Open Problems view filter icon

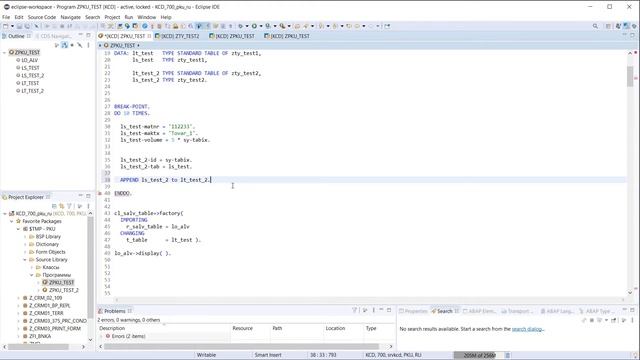355,310
